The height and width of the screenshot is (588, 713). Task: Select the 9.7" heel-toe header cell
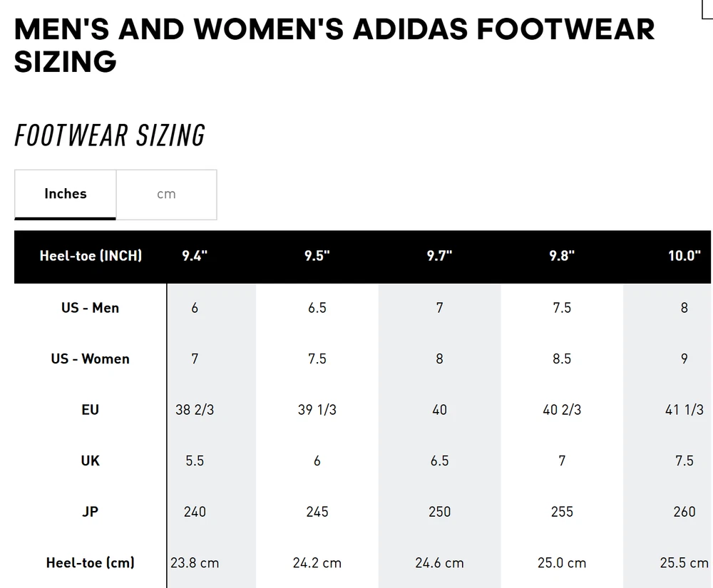[439, 256]
